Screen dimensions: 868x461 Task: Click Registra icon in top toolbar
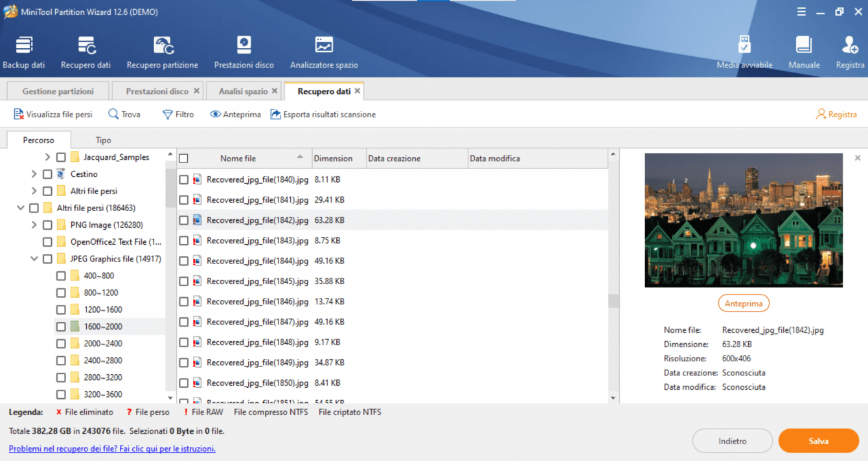pos(850,52)
